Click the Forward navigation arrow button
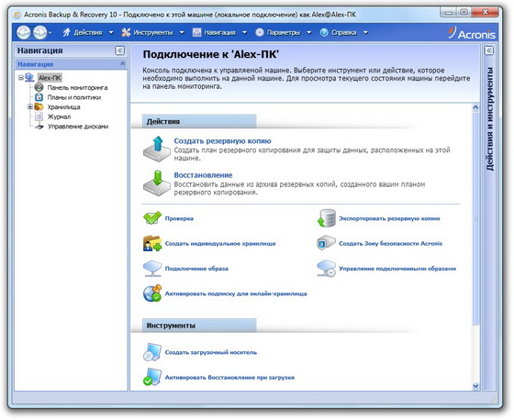 point(40,32)
